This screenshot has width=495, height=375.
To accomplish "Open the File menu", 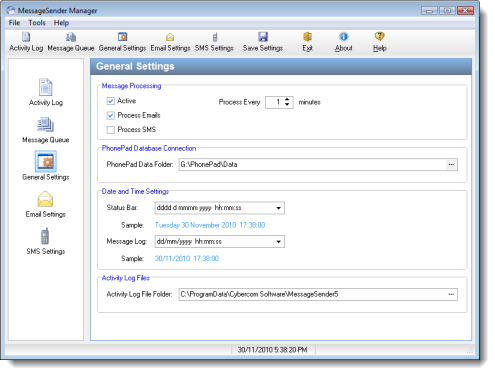I will [x=14, y=23].
